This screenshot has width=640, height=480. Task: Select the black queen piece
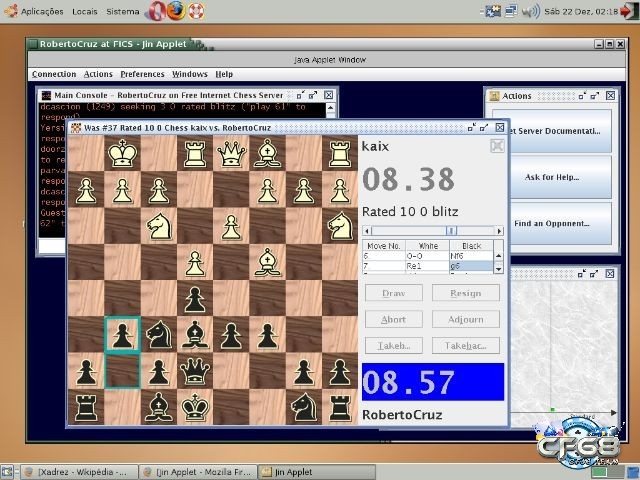tap(195, 371)
